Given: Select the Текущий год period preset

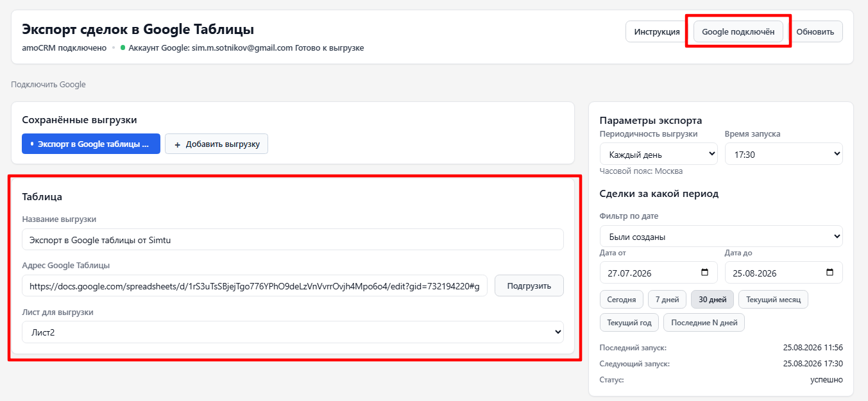Looking at the screenshot, I should click(629, 323).
